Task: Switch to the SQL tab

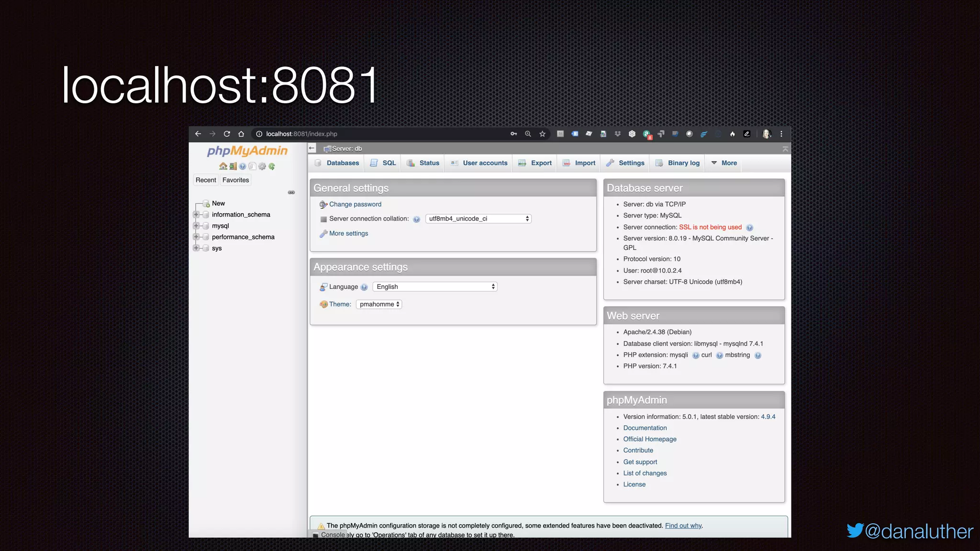Action: pos(383,163)
